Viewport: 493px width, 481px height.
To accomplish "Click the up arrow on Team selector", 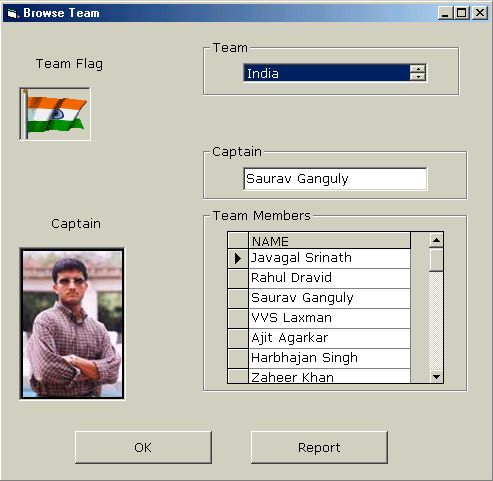I will 418,69.
